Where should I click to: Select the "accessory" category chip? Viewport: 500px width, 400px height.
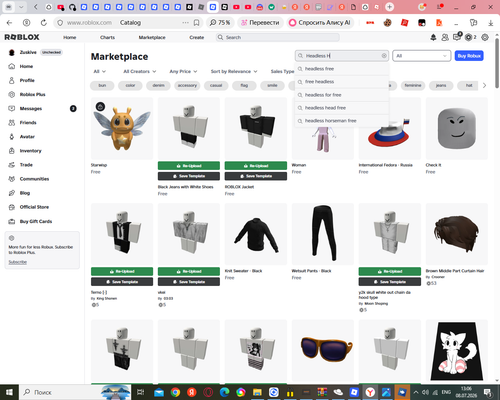[x=187, y=86]
